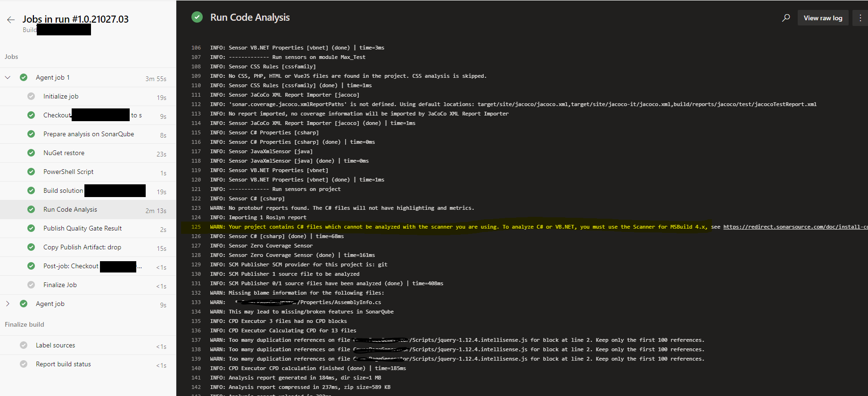The image size is (868, 396).
Task: Open the Build solution step
Action: 63,190
